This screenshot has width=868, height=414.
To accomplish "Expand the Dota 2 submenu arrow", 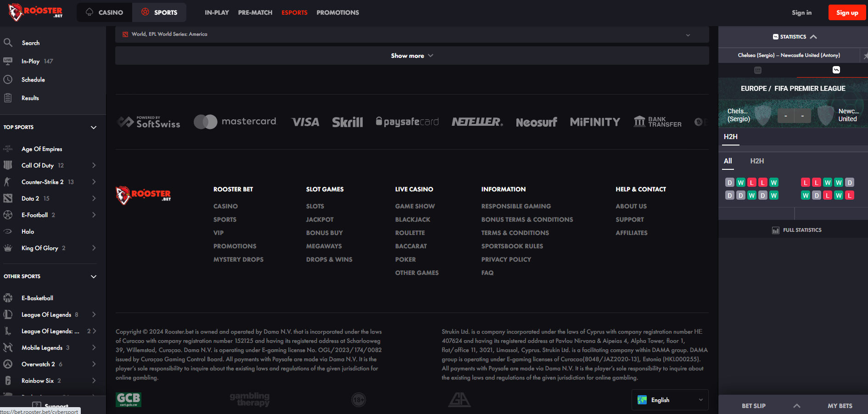I will [94, 198].
